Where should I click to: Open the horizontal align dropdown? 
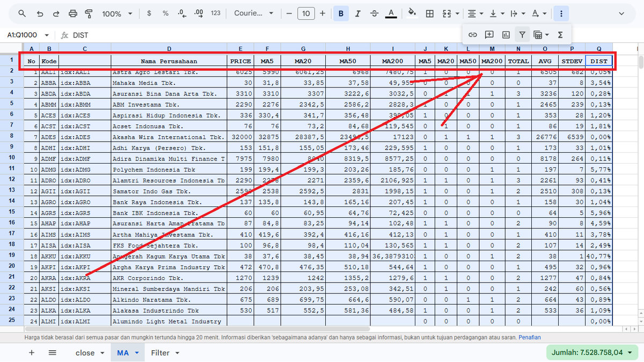pyautogui.click(x=474, y=13)
